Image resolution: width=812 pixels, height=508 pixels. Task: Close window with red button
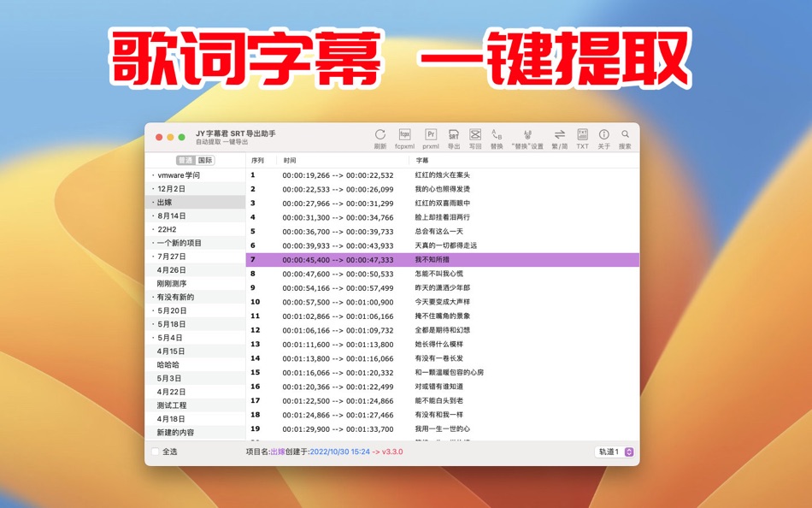coord(159,137)
